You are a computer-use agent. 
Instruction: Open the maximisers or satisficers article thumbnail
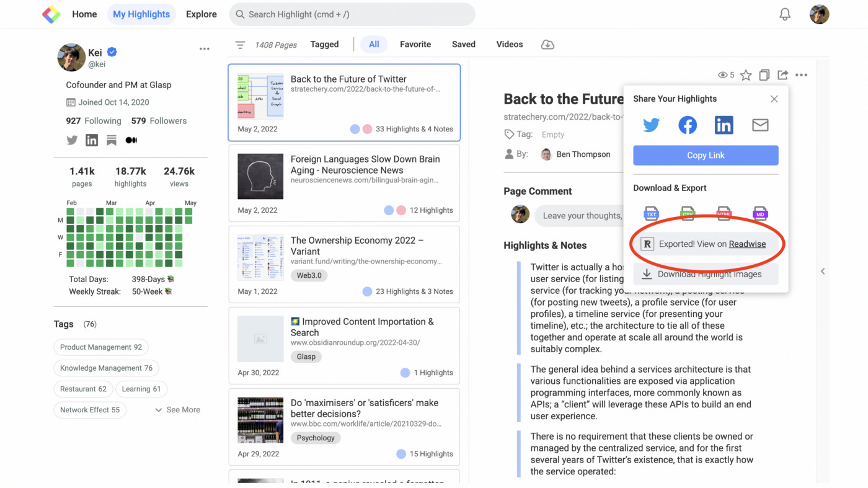260,420
